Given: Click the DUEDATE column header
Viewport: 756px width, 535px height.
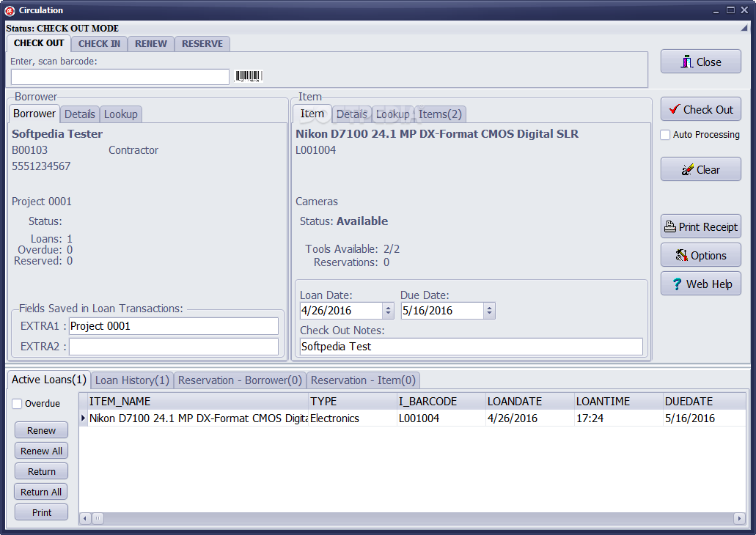Looking at the screenshot, I should pos(705,402).
